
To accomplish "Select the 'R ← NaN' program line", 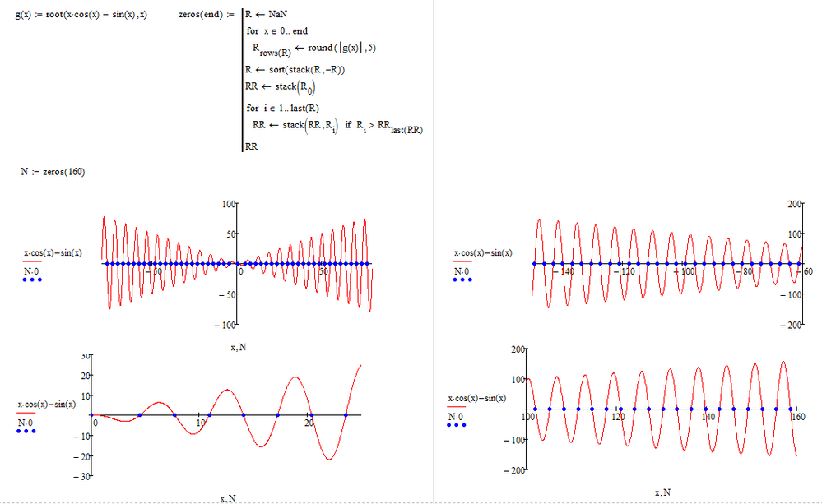I will point(267,14).
